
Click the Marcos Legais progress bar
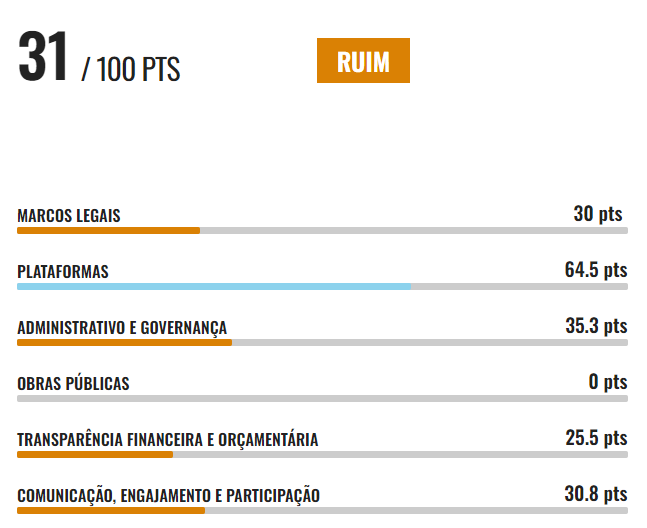tap(322, 231)
